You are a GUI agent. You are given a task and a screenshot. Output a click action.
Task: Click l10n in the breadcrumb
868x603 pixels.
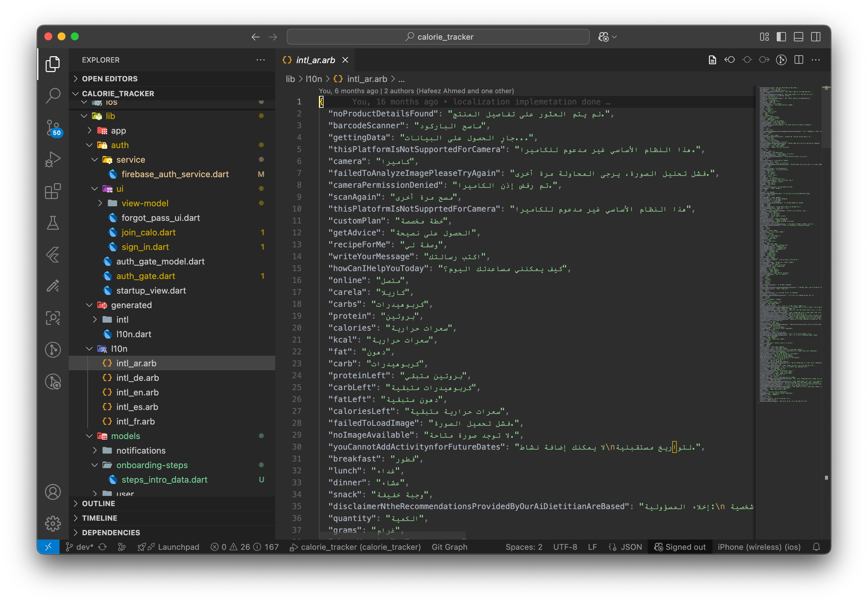point(314,79)
